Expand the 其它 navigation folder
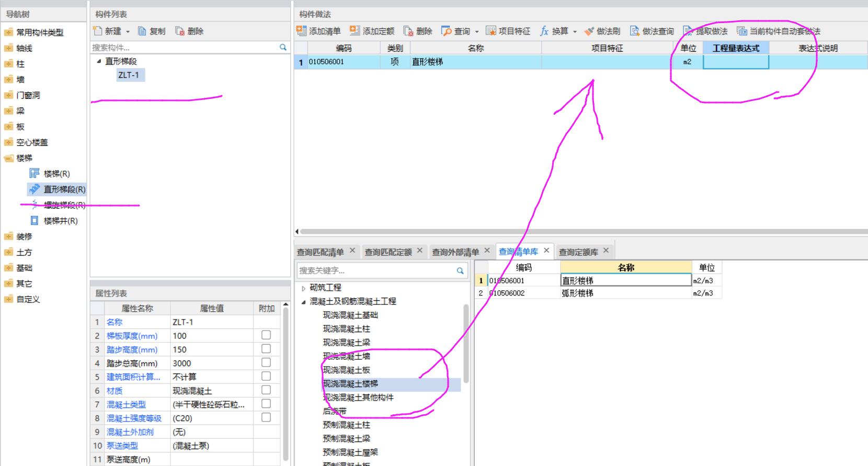Viewport: 868px width, 466px height. tap(8, 283)
